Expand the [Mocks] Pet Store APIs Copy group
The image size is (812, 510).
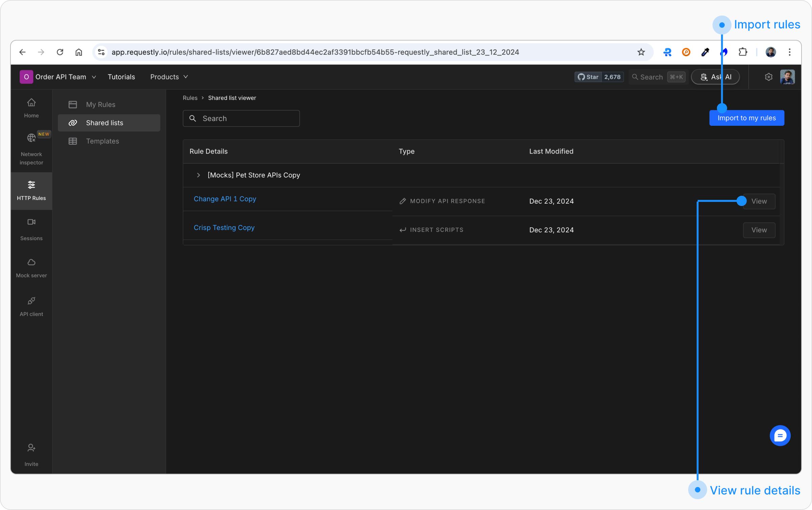point(199,175)
